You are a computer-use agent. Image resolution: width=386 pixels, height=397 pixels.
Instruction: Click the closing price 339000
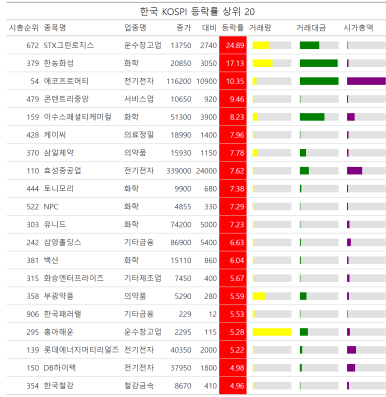[x=179, y=171]
